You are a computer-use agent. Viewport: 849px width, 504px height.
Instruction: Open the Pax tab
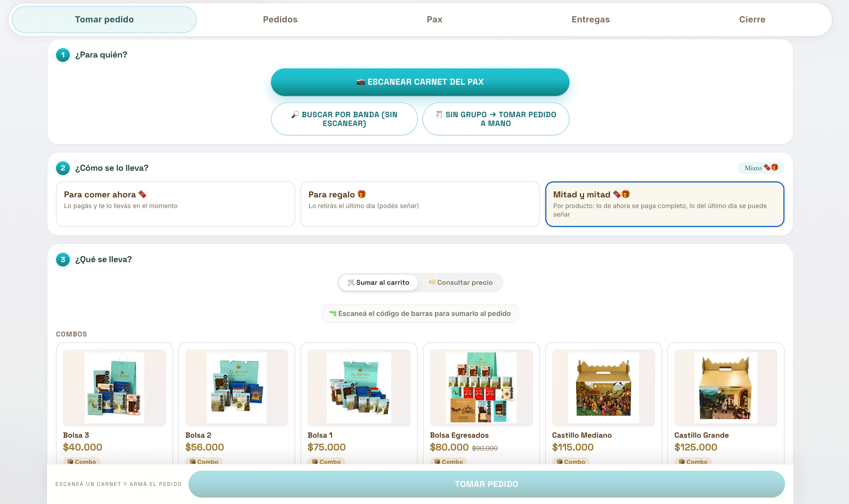tap(434, 19)
